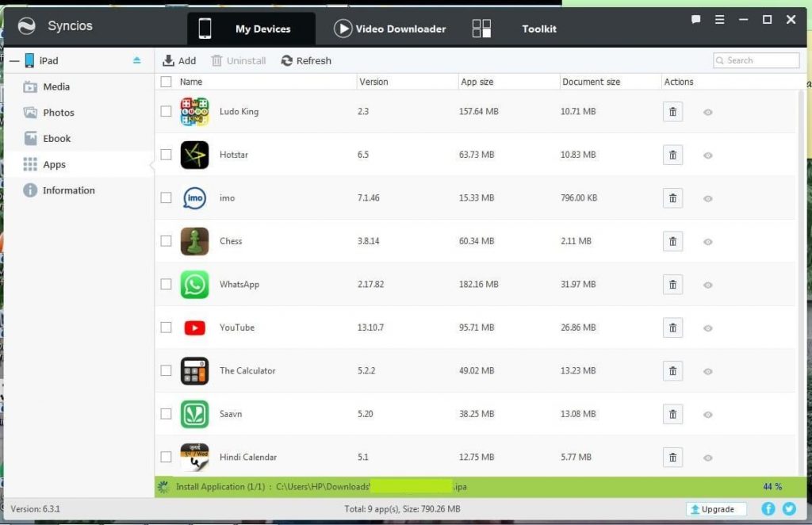Delete Hotstar using its trash icon
This screenshot has width=812, height=525.
tap(672, 155)
